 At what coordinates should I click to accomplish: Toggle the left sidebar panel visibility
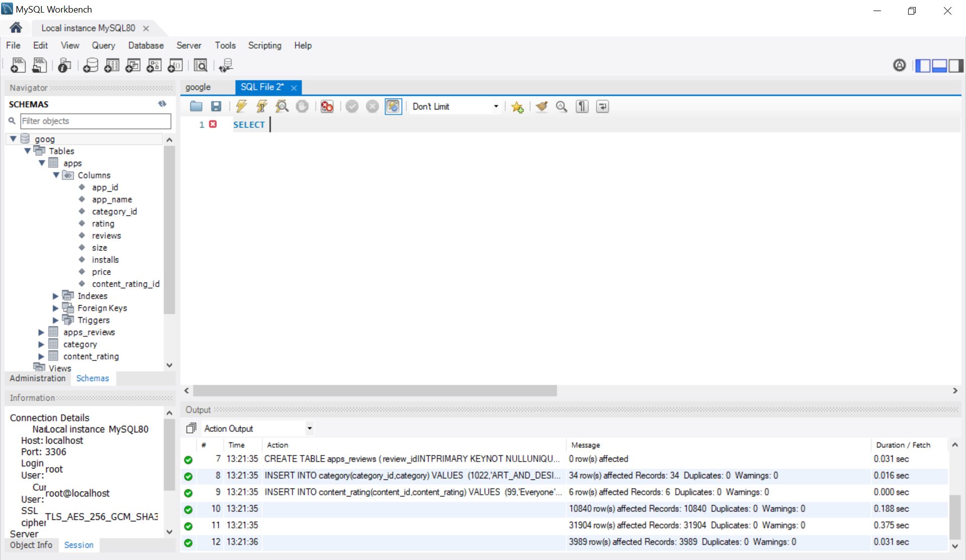[923, 65]
